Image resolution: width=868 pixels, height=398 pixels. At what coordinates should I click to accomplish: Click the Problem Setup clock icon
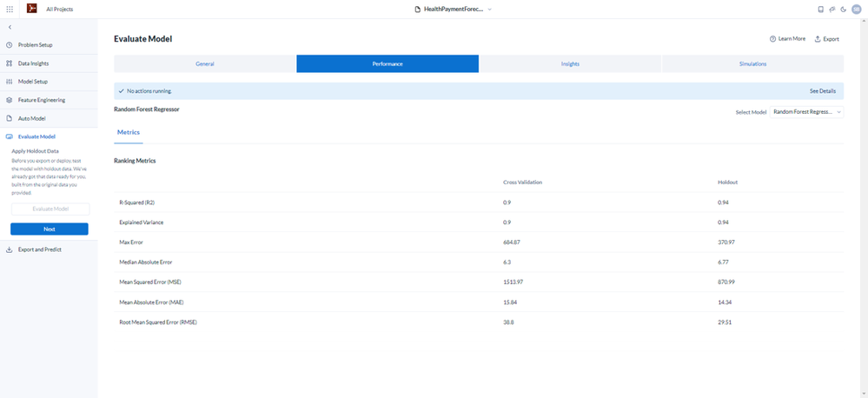[10, 45]
